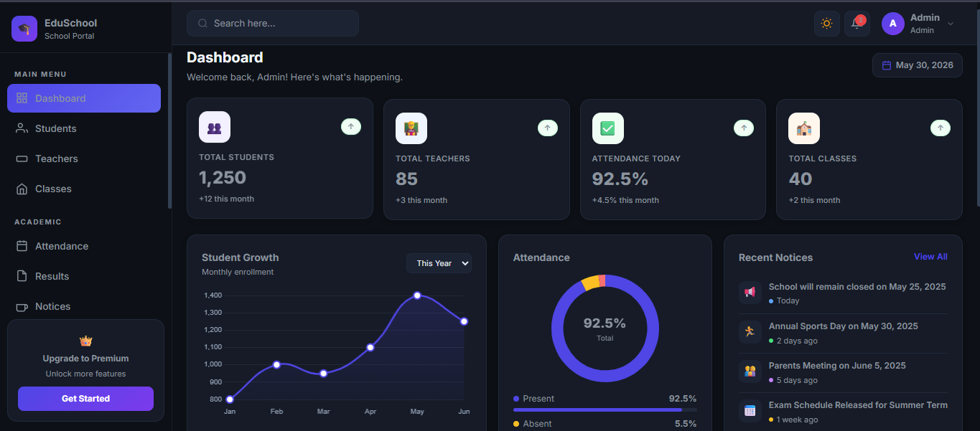This screenshot has height=431, width=980.
Task: Click the May data point on growth chart
Action: [x=417, y=295]
